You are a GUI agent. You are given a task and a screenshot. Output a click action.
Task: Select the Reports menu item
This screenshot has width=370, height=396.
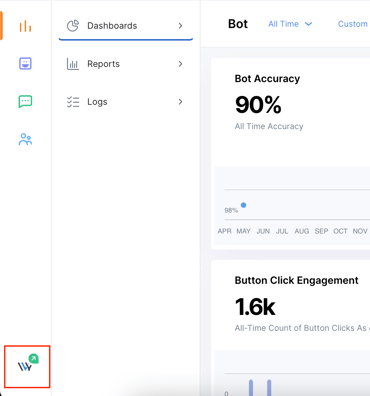tap(126, 64)
